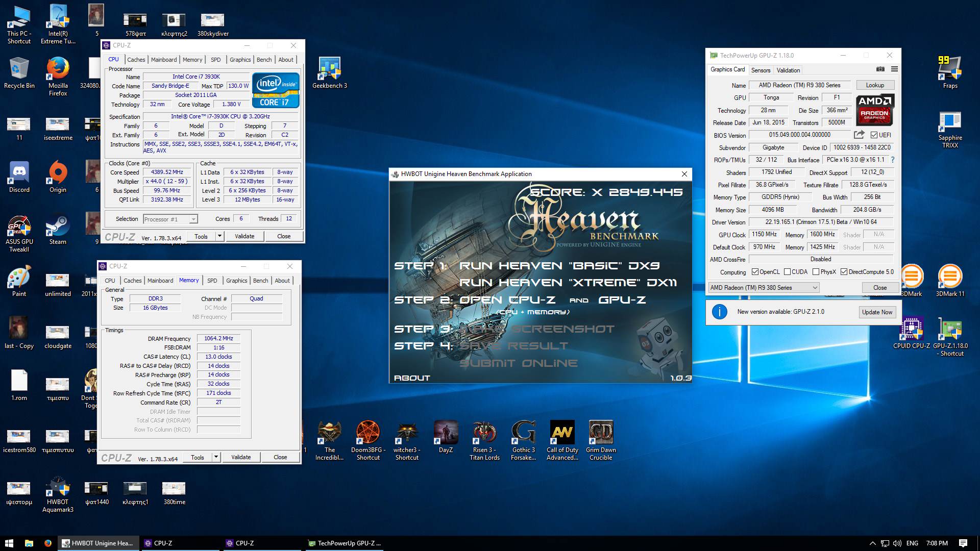Switch to TechPowerUp GPU-Z taskbar item
This screenshot has height=551, width=980.
tap(345, 543)
